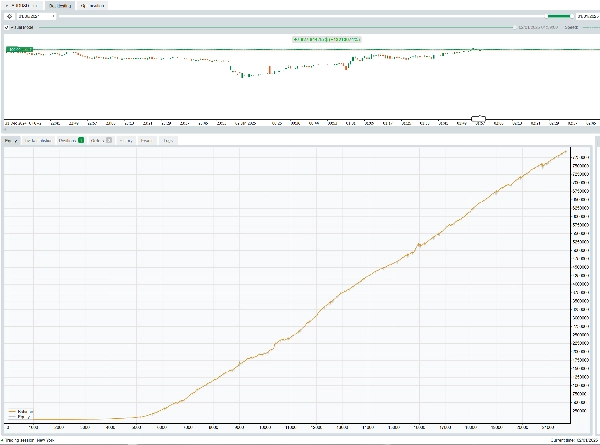Click the Balance legend line marker
600x445 pixels.
coord(11,410)
